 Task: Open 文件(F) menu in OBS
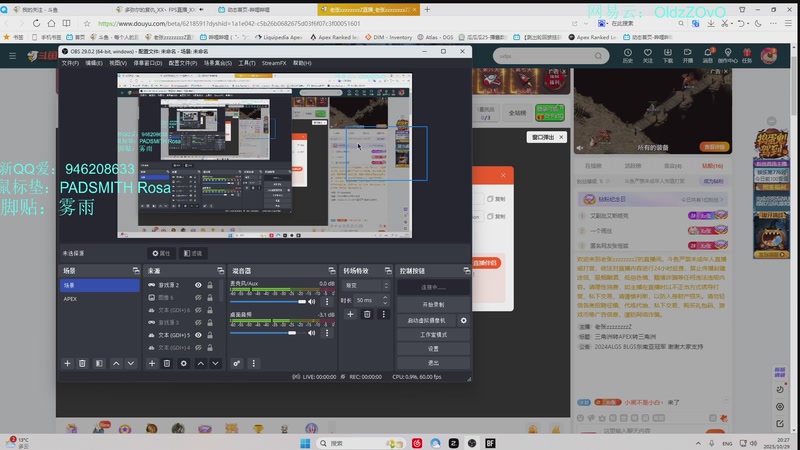click(70, 63)
